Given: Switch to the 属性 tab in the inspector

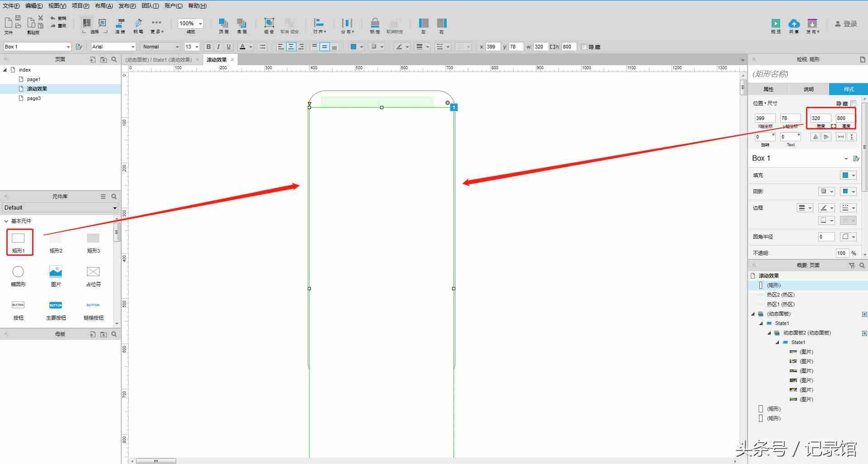Looking at the screenshot, I should (x=768, y=89).
